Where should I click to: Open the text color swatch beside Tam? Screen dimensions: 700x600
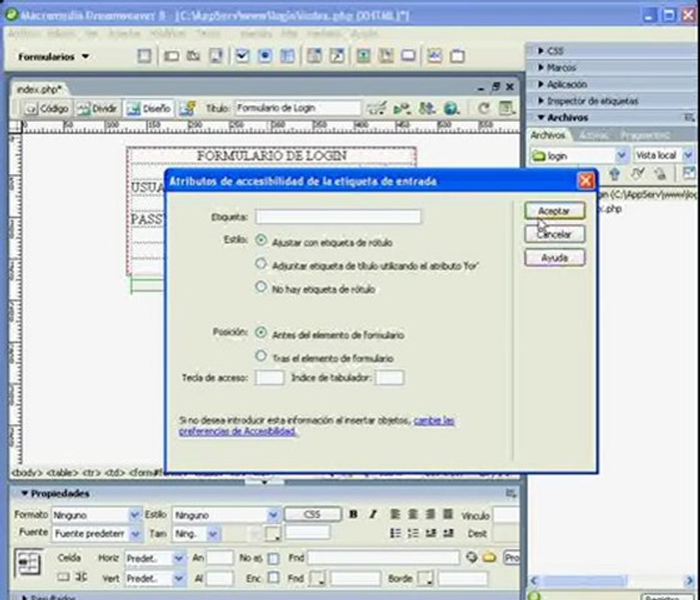pyautogui.click(x=272, y=533)
